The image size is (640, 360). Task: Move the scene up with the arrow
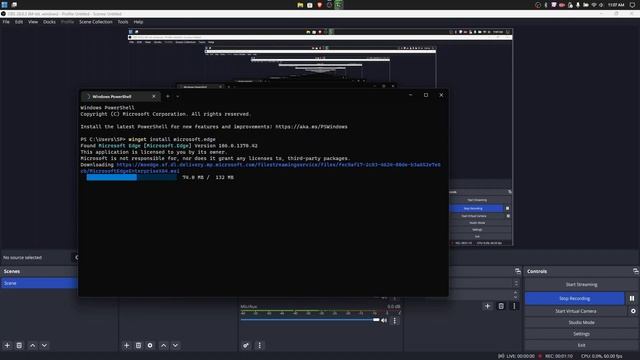[x=32, y=345]
